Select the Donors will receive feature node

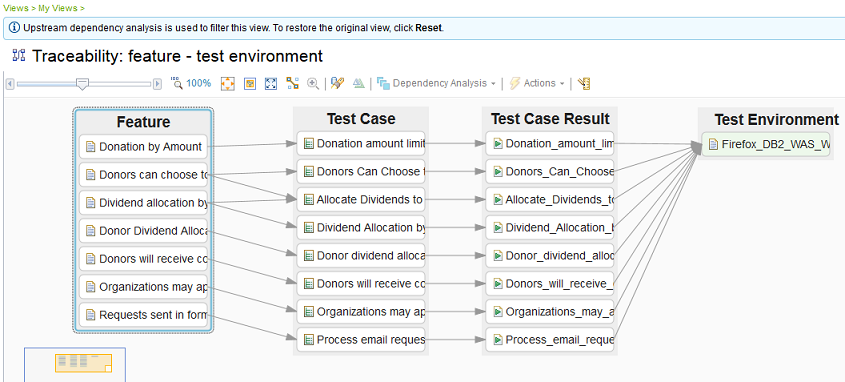point(143,259)
